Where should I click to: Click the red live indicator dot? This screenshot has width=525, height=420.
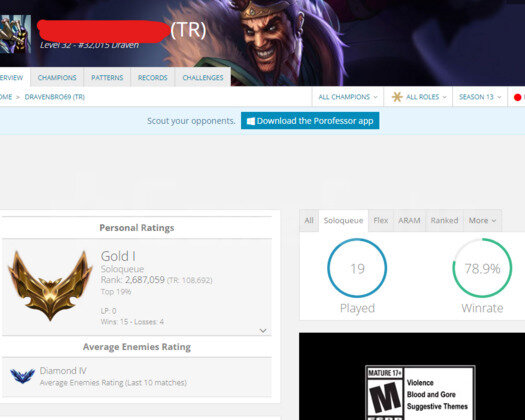point(518,97)
